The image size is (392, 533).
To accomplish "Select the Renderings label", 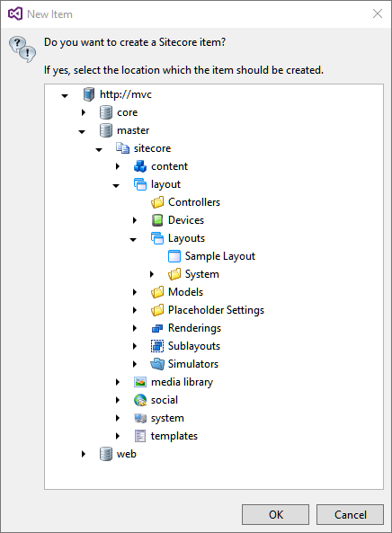I will point(194,328).
